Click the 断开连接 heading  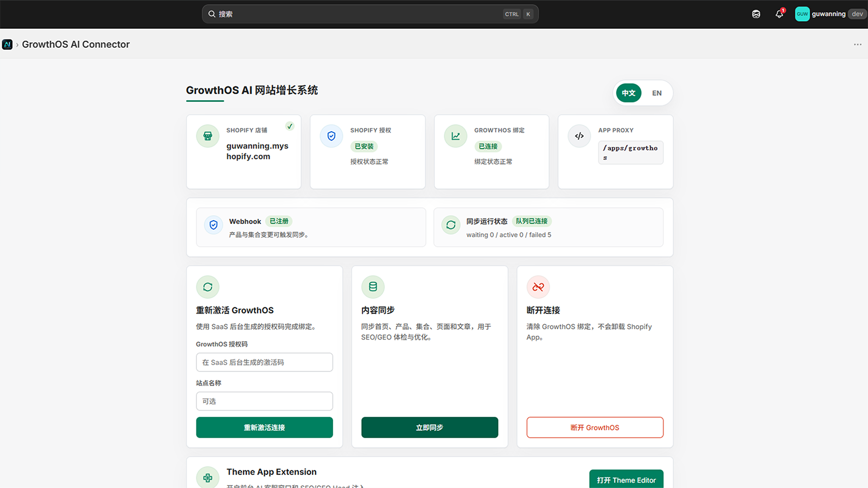(x=543, y=310)
